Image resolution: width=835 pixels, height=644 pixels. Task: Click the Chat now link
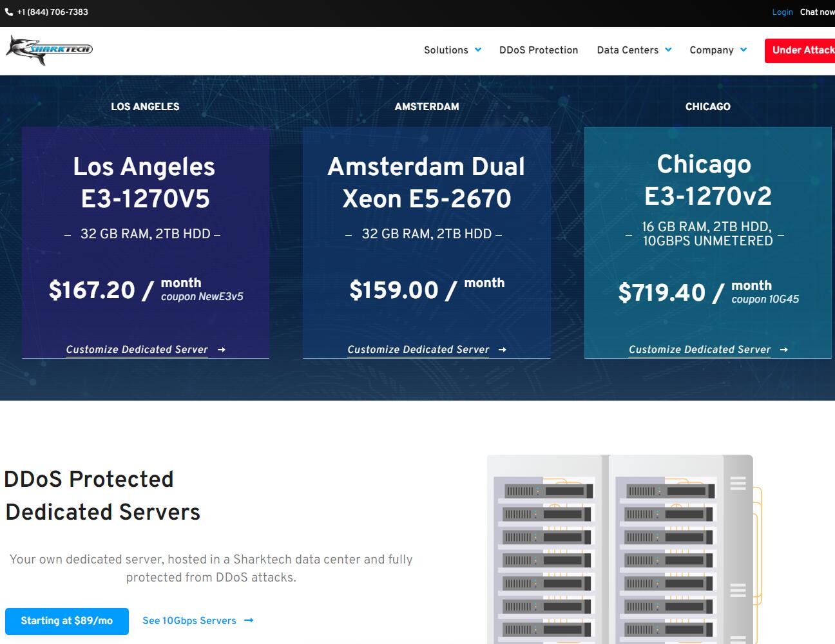tap(817, 12)
